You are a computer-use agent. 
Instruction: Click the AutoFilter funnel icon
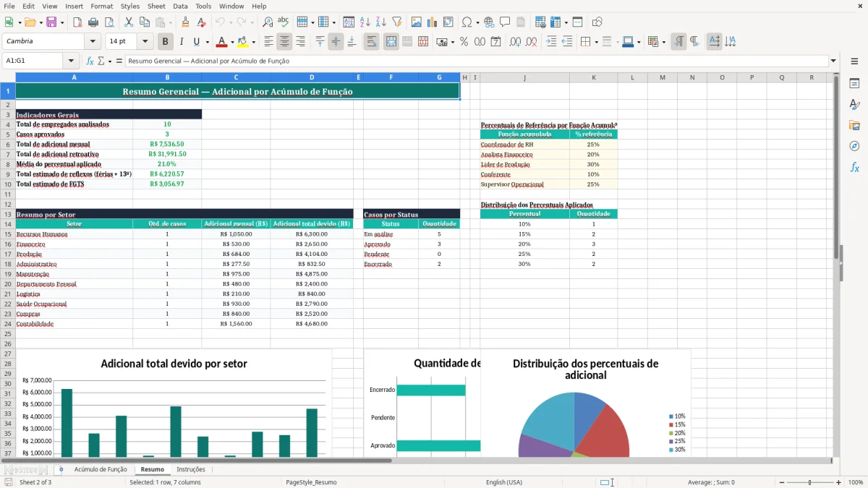[x=396, y=22]
